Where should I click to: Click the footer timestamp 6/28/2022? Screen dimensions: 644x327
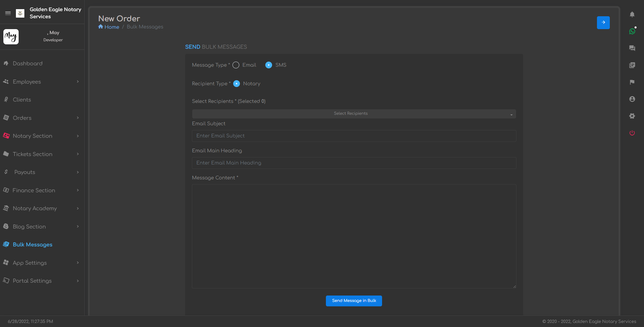[x=30, y=322]
